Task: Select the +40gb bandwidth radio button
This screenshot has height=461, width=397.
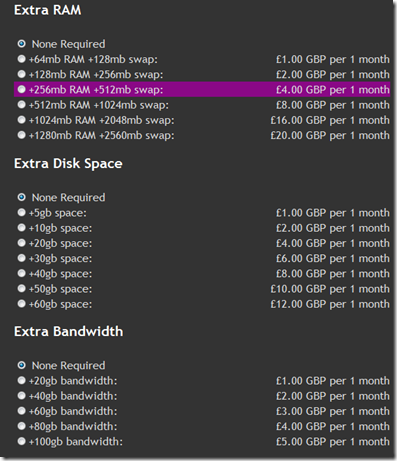Action: point(22,396)
